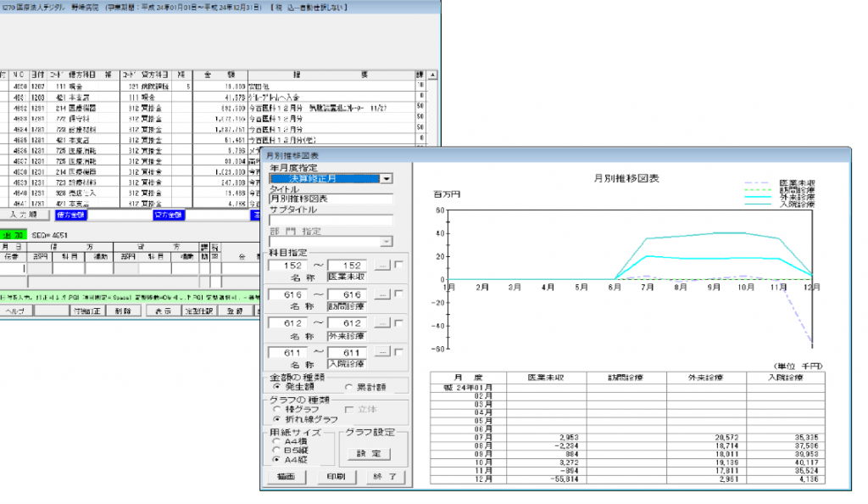Image resolution: width=868 pixels, height=504 pixels.
Task: Tick the checkbox on the 612 row
Action: (398, 322)
